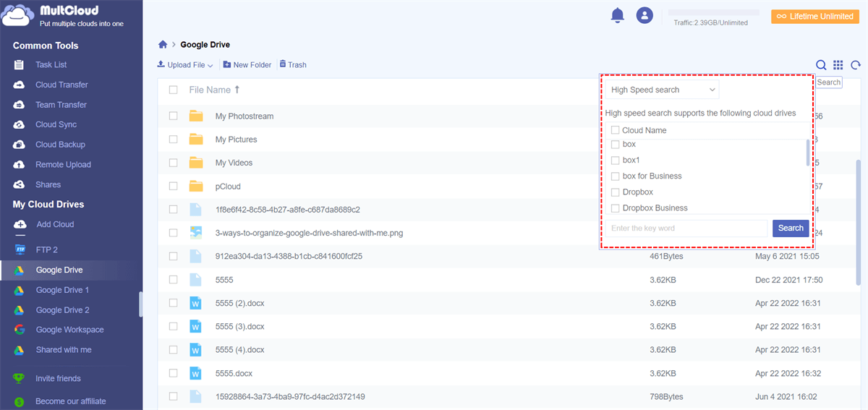This screenshot has width=868, height=410.
Task: Click New Folder button
Action: pos(247,65)
